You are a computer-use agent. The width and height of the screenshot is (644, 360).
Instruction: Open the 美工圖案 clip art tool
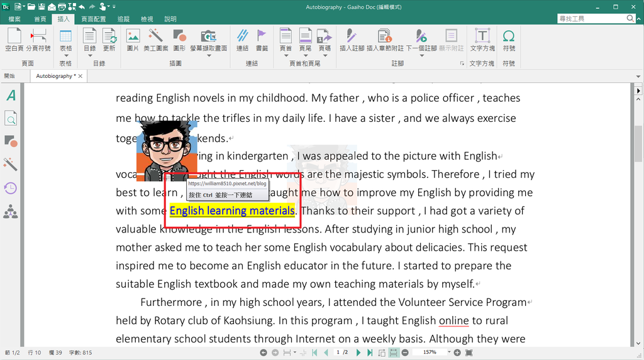(155, 39)
